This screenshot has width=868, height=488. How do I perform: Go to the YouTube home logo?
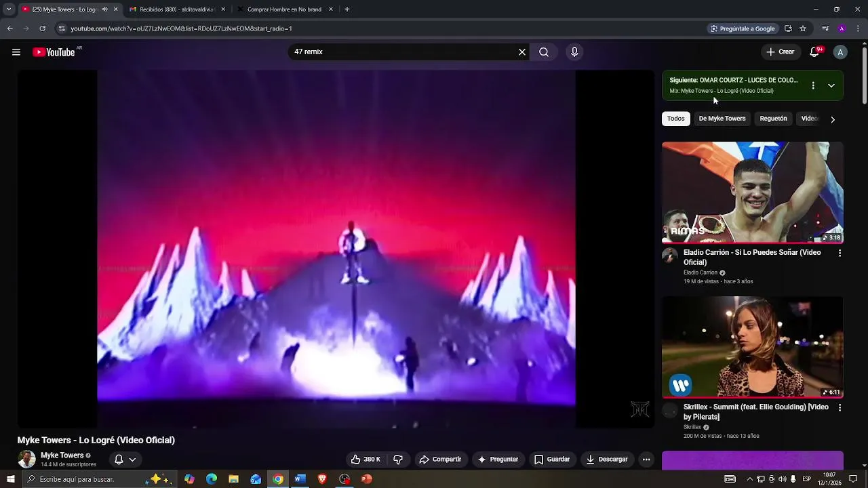point(54,52)
